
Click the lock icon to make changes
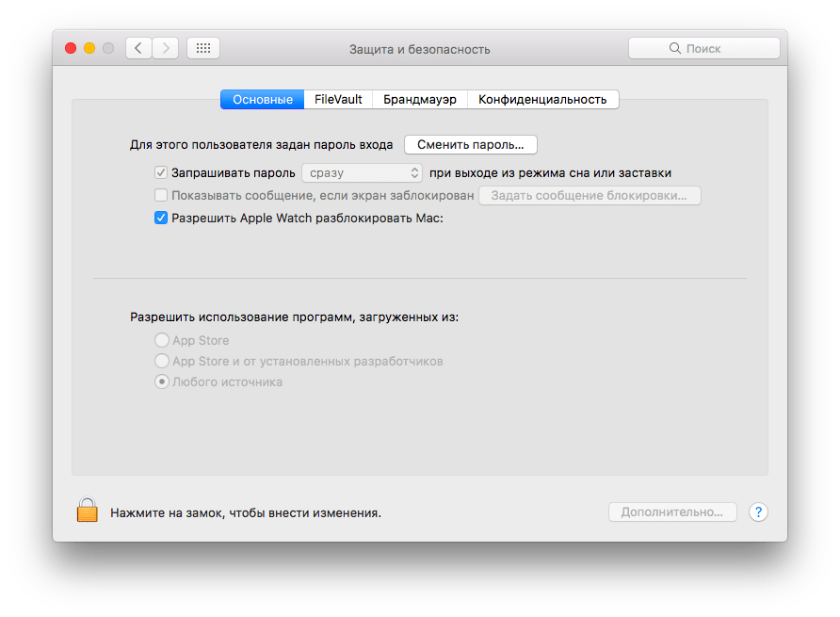(x=87, y=510)
